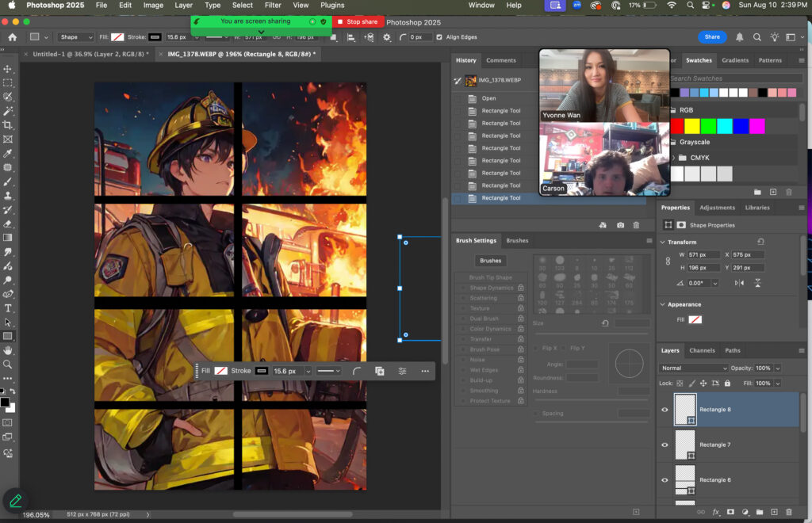Select the Move tool
This screenshot has width=812, height=523.
(x=8, y=69)
